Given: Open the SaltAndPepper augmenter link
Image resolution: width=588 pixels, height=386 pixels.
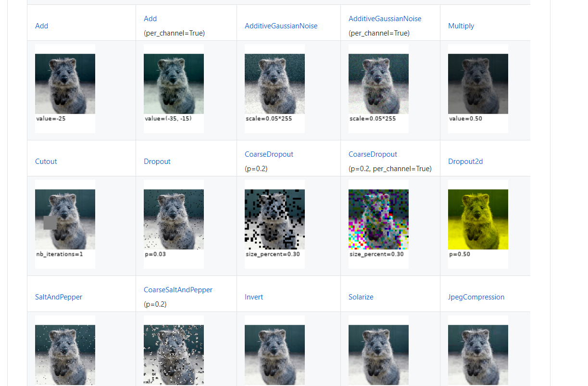Looking at the screenshot, I should coord(58,297).
